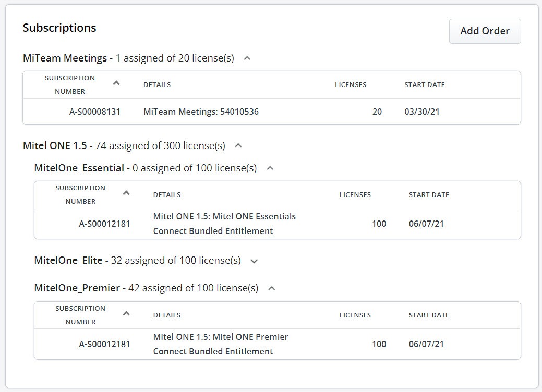Click the 03/30/21 start date
Screen dimensions: 542x392
coord(421,112)
